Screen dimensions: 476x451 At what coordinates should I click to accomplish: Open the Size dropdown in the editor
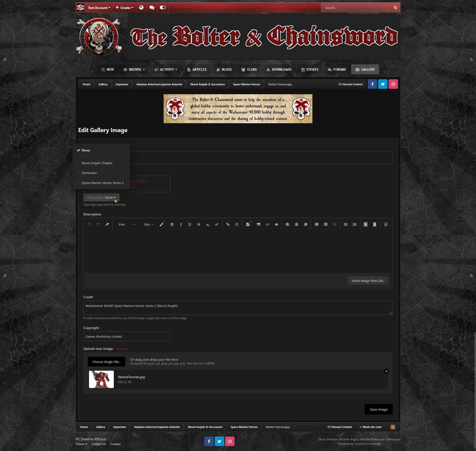[x=148, y=224]
